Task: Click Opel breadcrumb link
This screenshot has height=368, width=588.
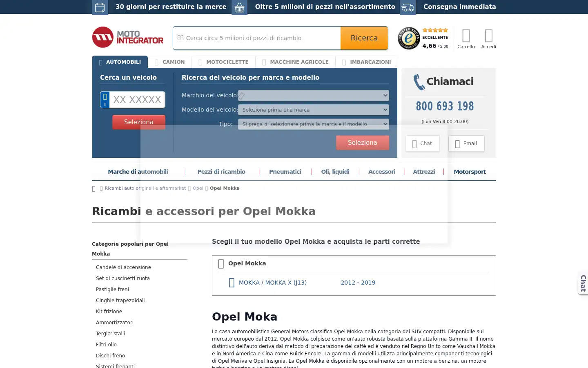Action: 198,188
